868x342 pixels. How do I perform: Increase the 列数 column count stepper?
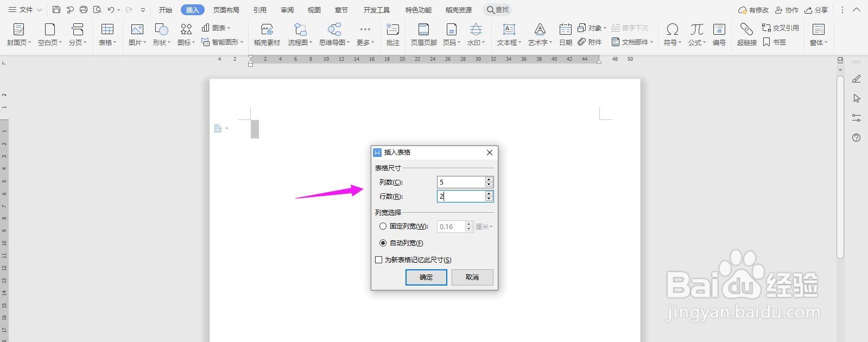489,179
